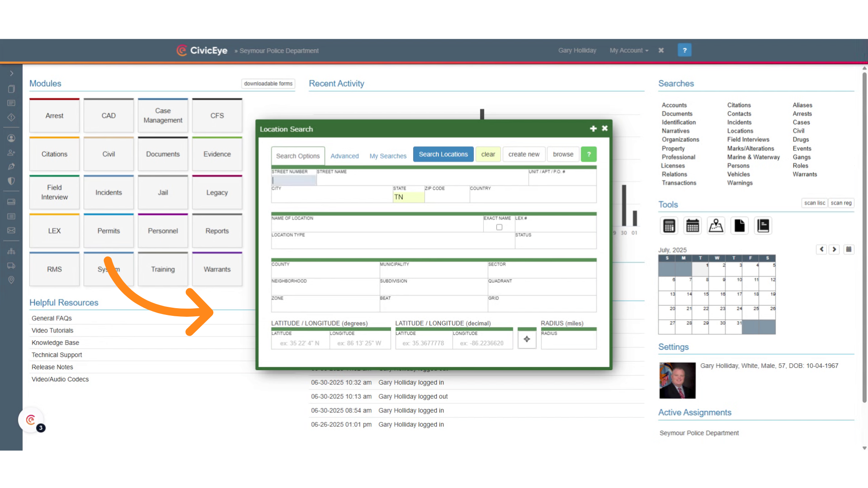Click the warning diamond sidebar icon

coord(11,117)
